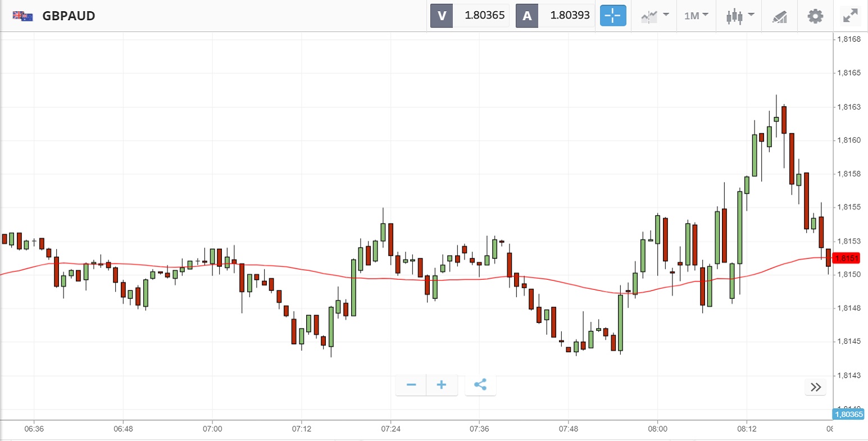Expand the chart to fullscreen

pyautogui.click(x=851, y=16)
